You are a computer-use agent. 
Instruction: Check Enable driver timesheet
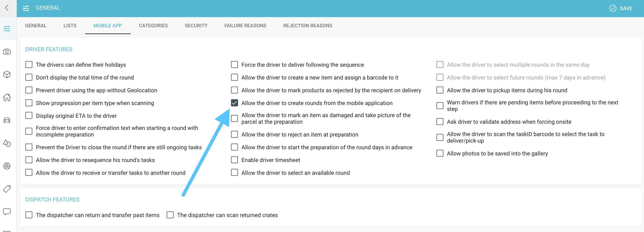pyautogui.click(x=235, y=160)
